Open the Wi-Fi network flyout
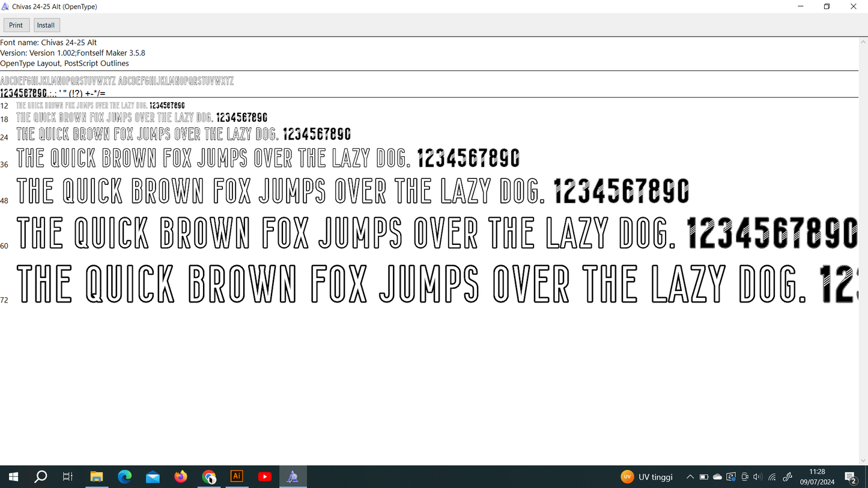Image resolution: width=868 pixels, height=488 pixels. (772, 477)
